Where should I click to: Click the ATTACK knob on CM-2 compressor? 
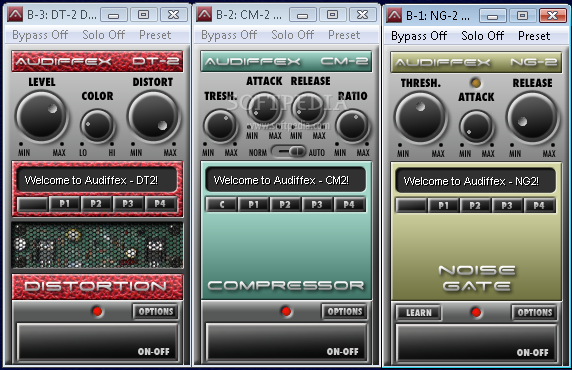point(264,108)
